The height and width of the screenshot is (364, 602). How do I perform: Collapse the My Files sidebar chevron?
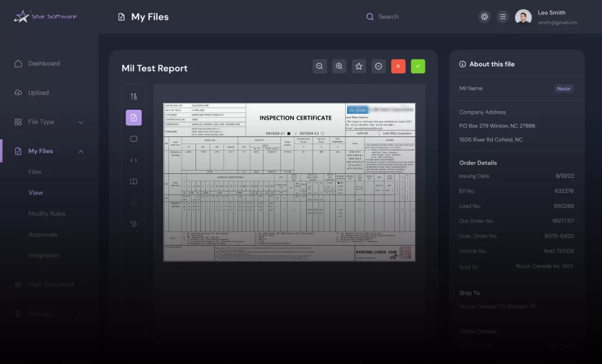click(x=81, y=151)
